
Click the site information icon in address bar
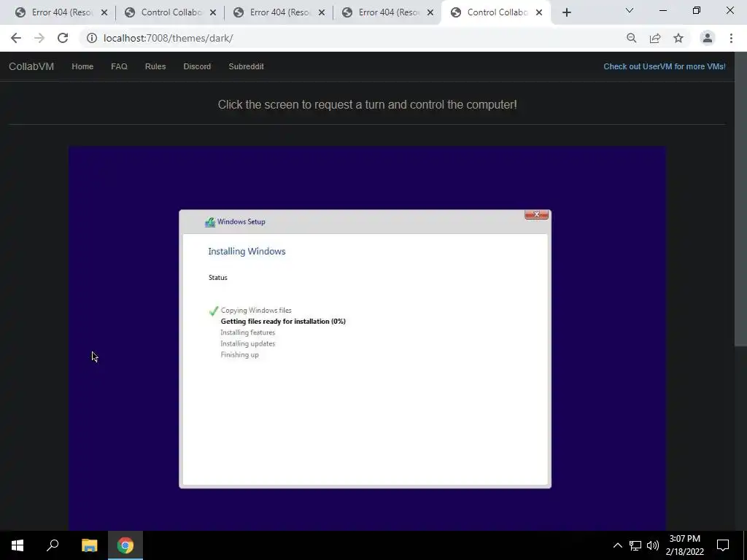coord(91,38)
